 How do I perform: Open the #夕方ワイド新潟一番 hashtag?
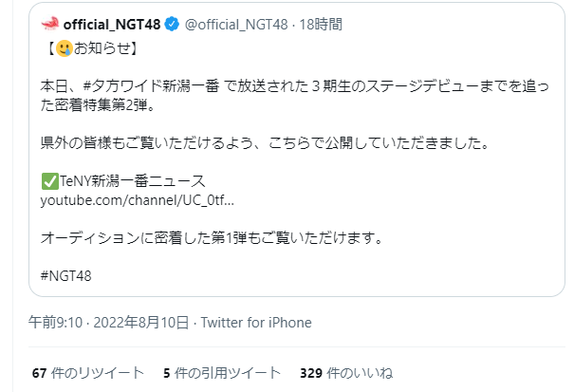point(151,86)
